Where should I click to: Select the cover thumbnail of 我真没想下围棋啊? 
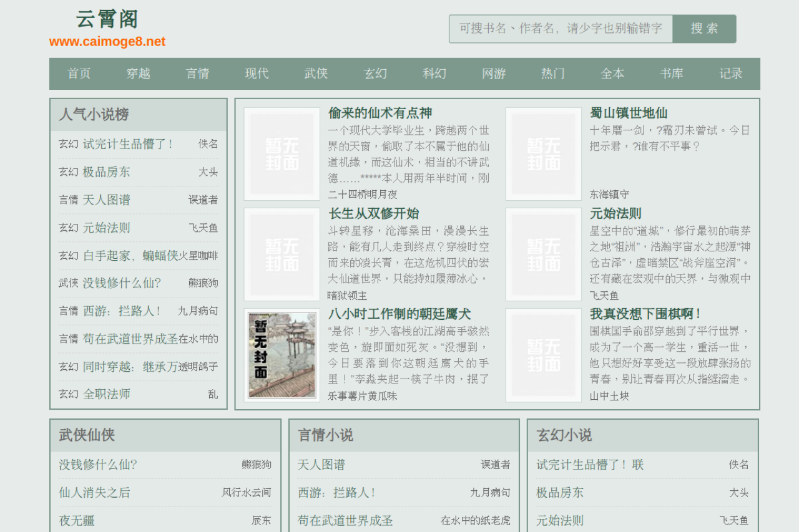pos(544,355)
